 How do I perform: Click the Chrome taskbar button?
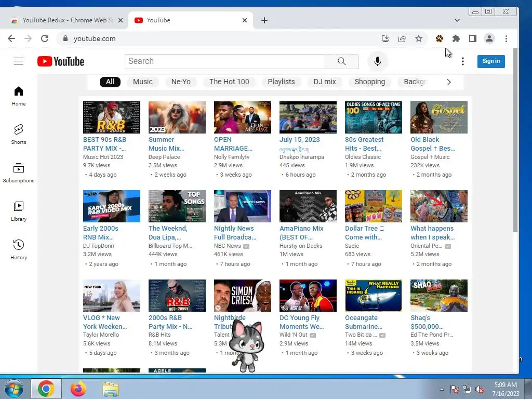(x=46, y=389)
